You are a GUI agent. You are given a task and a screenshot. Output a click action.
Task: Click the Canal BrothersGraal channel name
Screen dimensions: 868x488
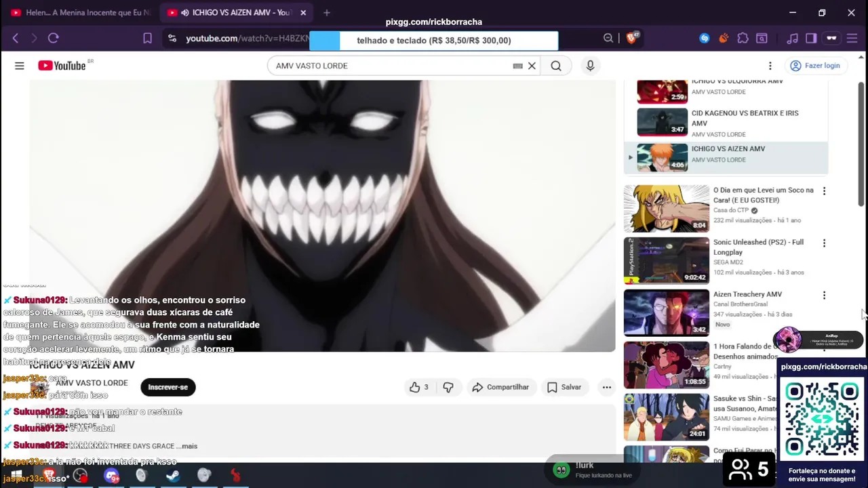coord(741,304)
